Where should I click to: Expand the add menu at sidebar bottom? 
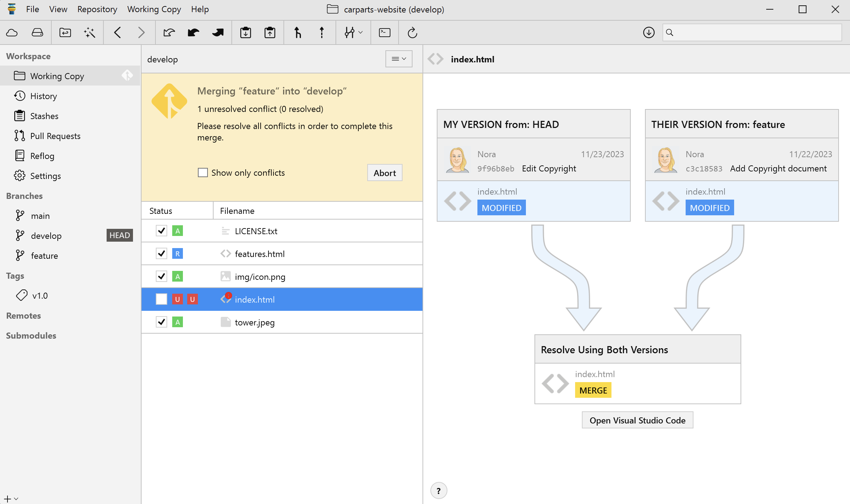tap(11, 499)
